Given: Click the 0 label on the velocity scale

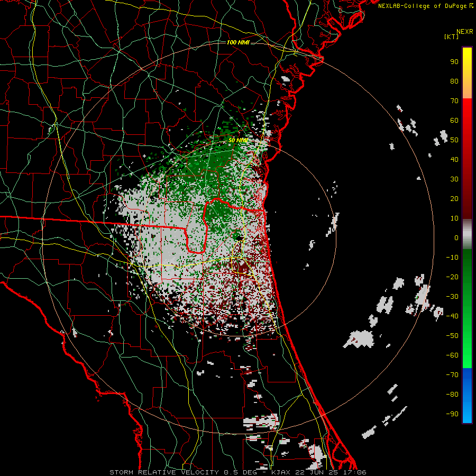Looking at the screenshot, I should point(456,237).
